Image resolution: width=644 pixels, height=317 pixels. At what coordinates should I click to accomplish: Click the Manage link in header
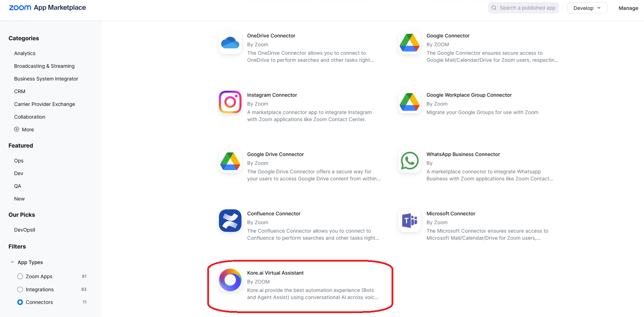click(x=628, y=8)
